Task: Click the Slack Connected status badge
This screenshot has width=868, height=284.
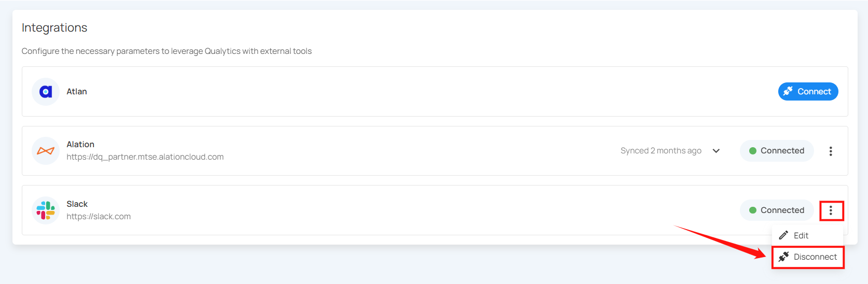Action: click(x=776, y=210)
